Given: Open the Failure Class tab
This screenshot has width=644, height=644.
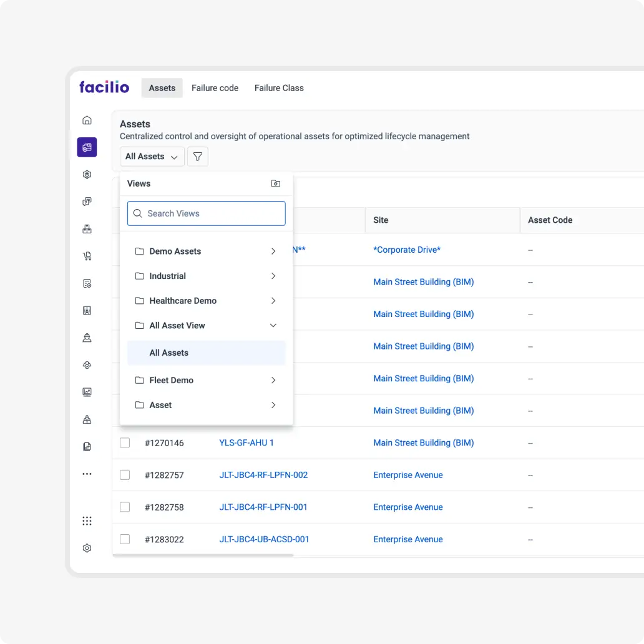Looking at the screenshot, I should pos(278,88).
